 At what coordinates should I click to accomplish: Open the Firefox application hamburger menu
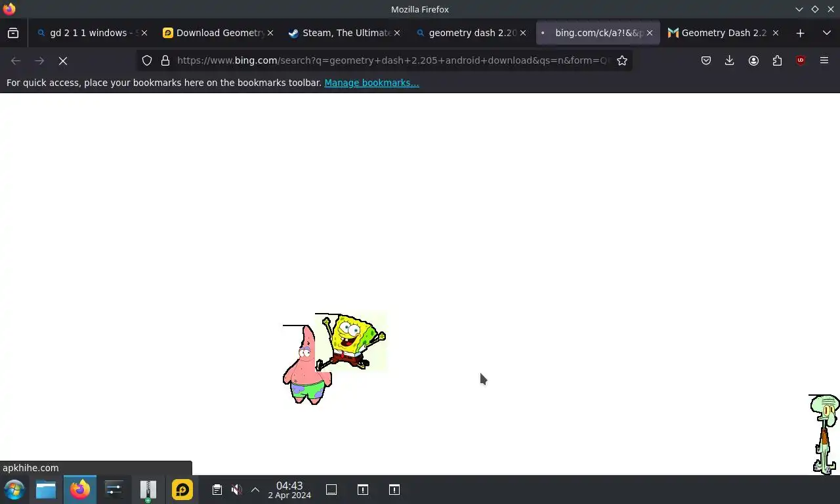point(824,60)
